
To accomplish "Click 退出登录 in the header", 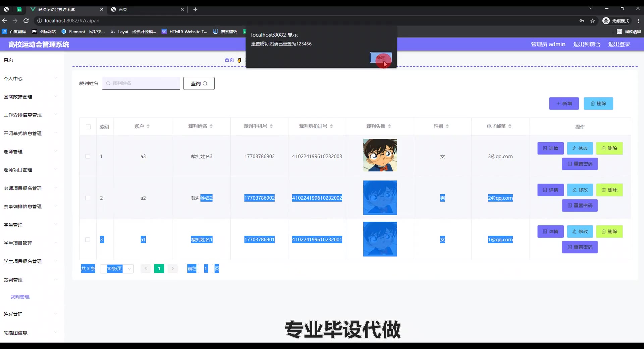I will (x=619, y=44).
